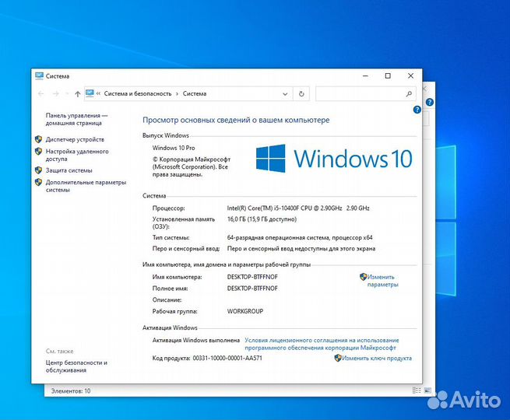The image size is (510, 420).
Task: Click 'Изменить ключ продукта' link
Action: pyautogui.click(x=377, y=359)
